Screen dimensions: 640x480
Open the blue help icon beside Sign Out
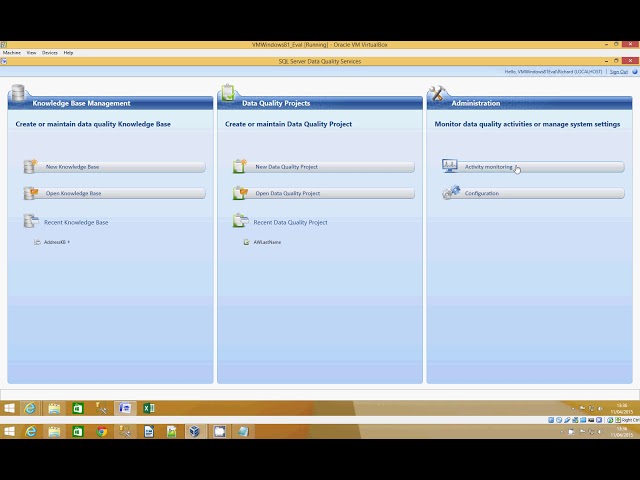coord(635,72)
